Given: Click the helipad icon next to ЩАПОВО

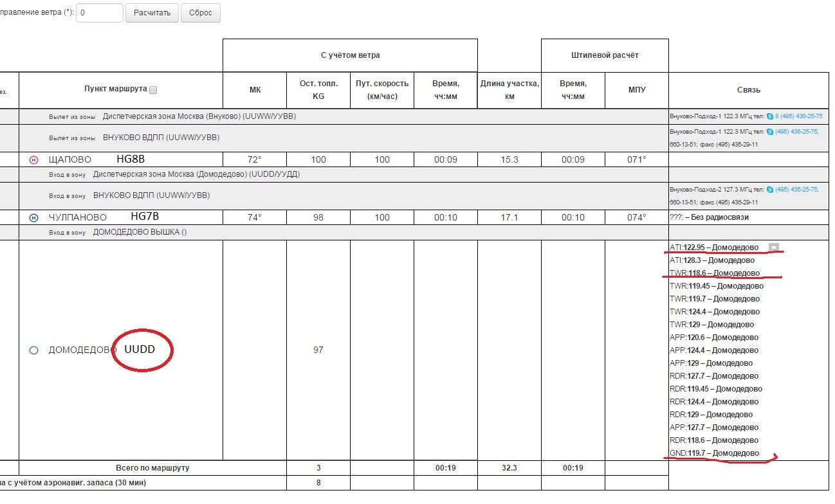Looking at the screenshot, I should point(34,160).
